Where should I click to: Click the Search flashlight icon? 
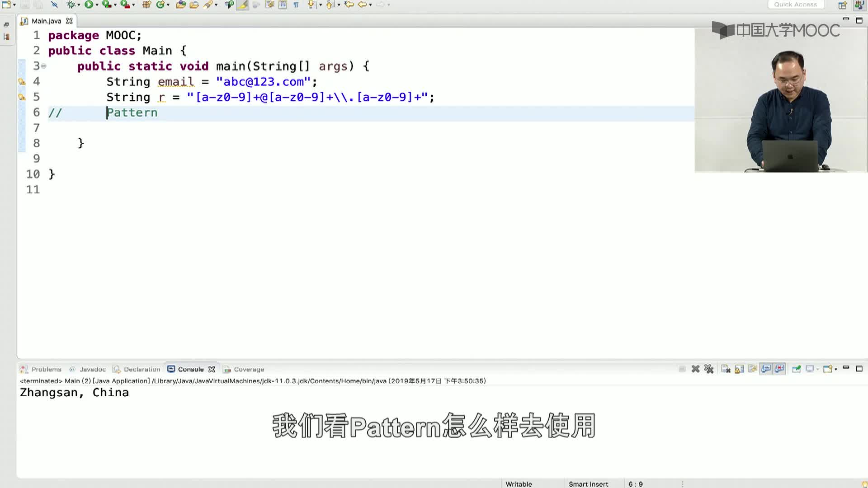tap(208, 5)
